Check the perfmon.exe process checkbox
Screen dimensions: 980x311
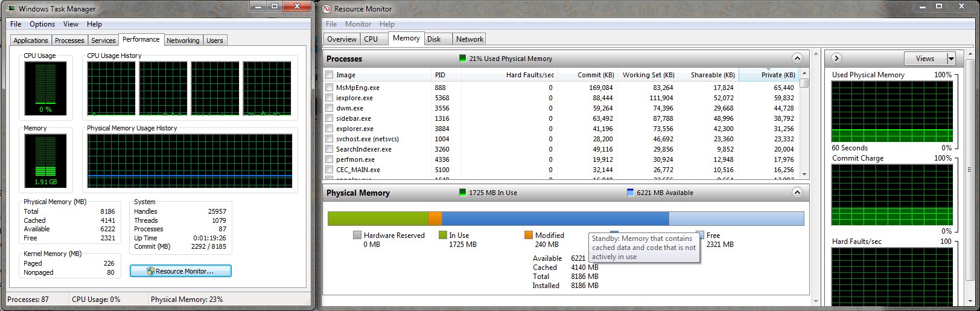329,159
